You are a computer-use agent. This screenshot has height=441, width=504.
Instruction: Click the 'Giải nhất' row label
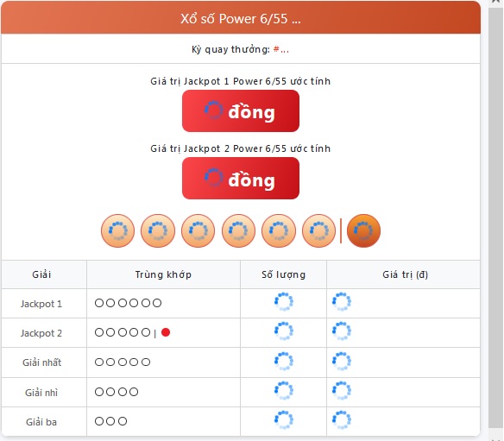(x=41, y=362)
